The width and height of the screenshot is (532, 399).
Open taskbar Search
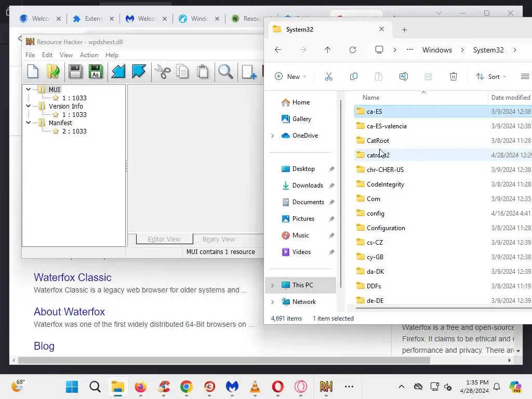95,387
